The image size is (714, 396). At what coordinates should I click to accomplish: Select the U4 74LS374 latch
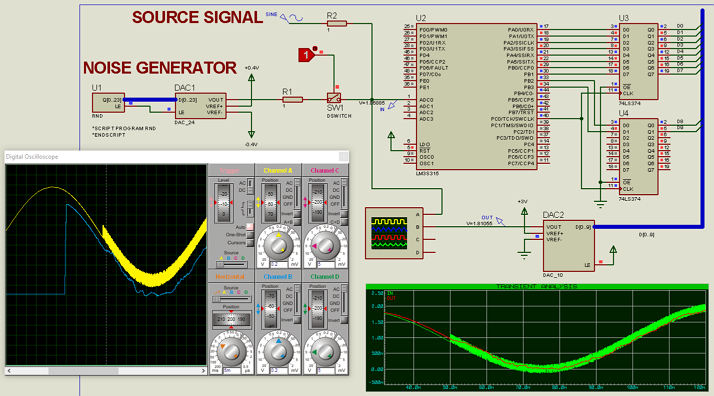tap(638, 157)
